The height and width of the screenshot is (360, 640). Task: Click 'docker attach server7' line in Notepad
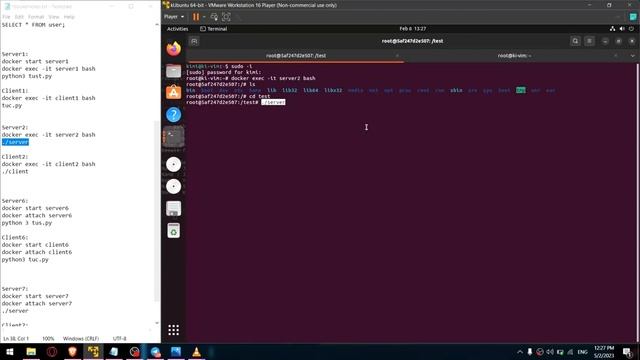[x=37, y=304]
